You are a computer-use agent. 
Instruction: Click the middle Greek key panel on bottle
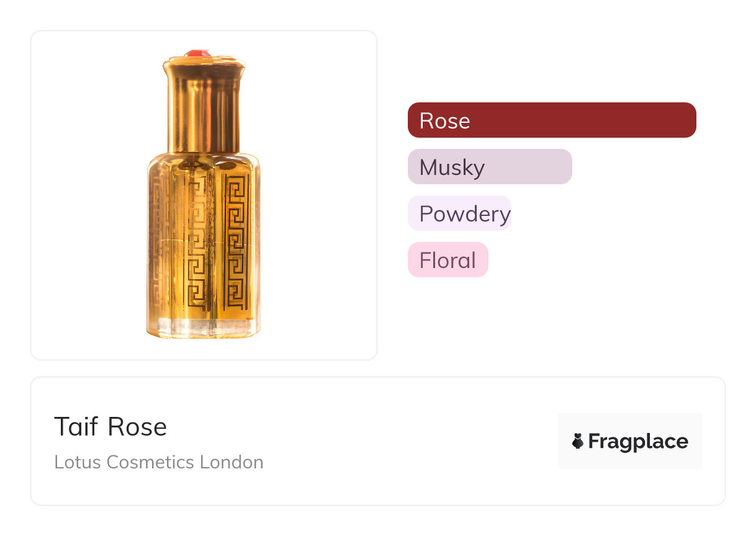click(x=197, y=245)
